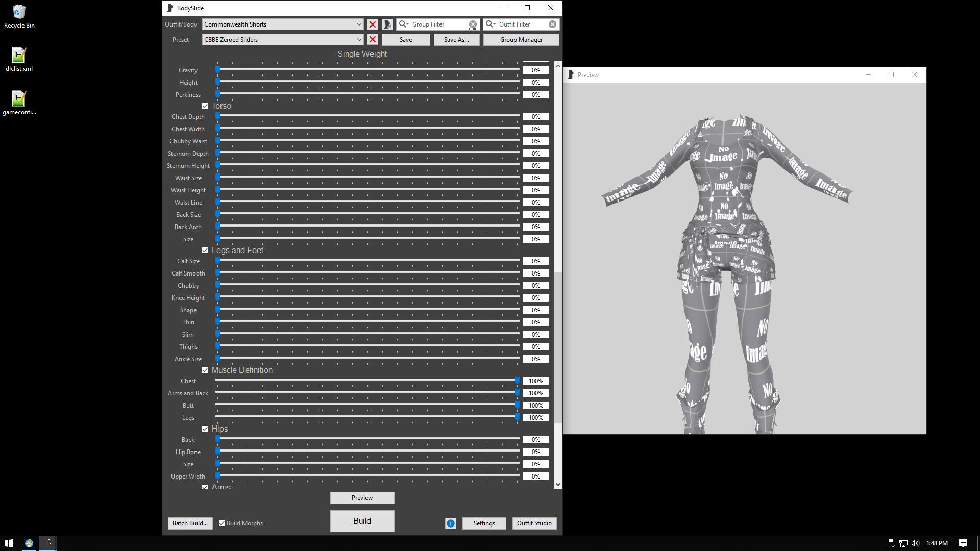Open Recycle Bin on desktop
The width and height of the screenshot is (980, 551).
point(19,16)
